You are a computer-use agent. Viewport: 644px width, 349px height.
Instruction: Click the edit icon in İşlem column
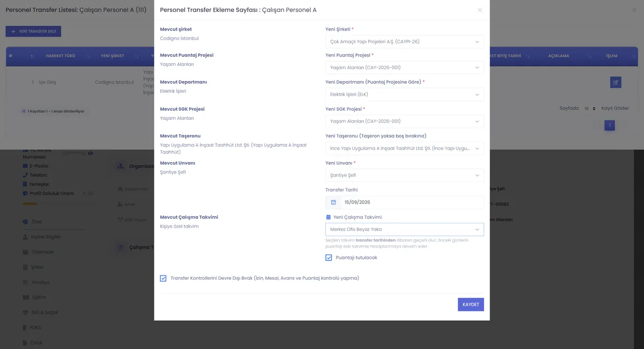click(616, 82)
